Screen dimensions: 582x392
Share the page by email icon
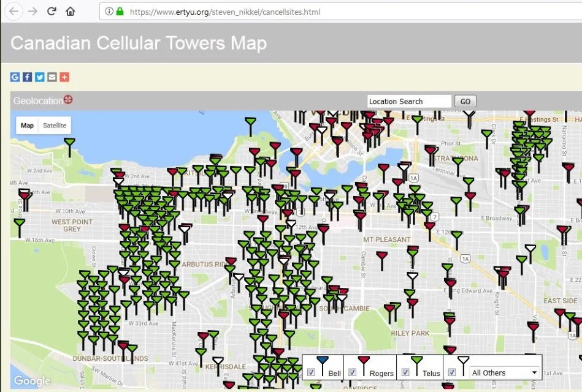coord(52,77)
